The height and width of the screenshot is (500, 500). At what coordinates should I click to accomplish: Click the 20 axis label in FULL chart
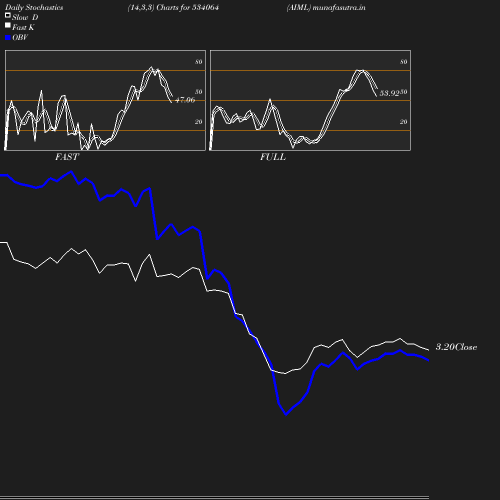click(404, 122)
